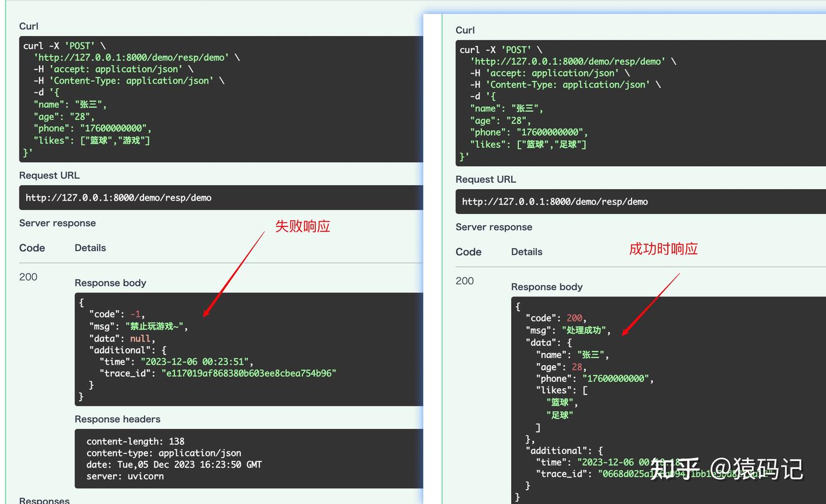Viewport: 826px width, 504px height.
Task: Expand the Responses section at bottom left
Action: 44,500
